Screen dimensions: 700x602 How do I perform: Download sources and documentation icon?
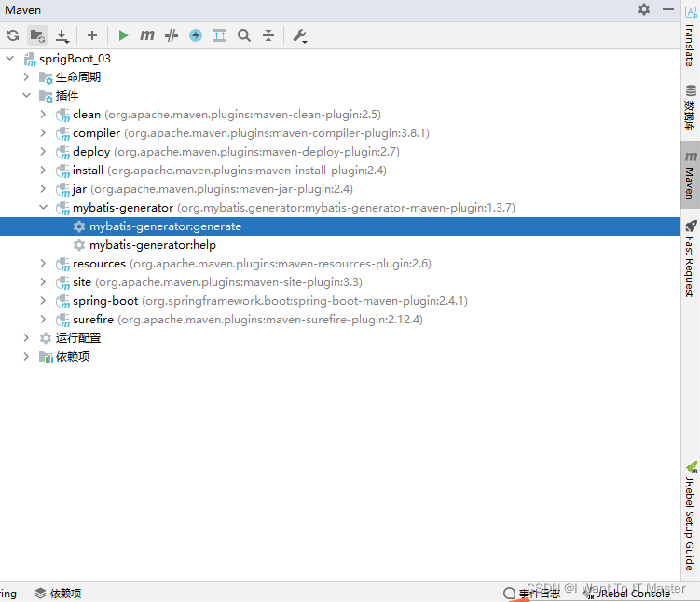pos(62,35)
